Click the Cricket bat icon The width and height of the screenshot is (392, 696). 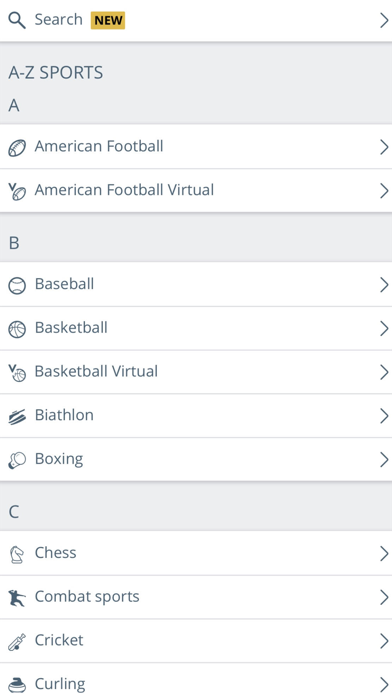click(17, 642)
